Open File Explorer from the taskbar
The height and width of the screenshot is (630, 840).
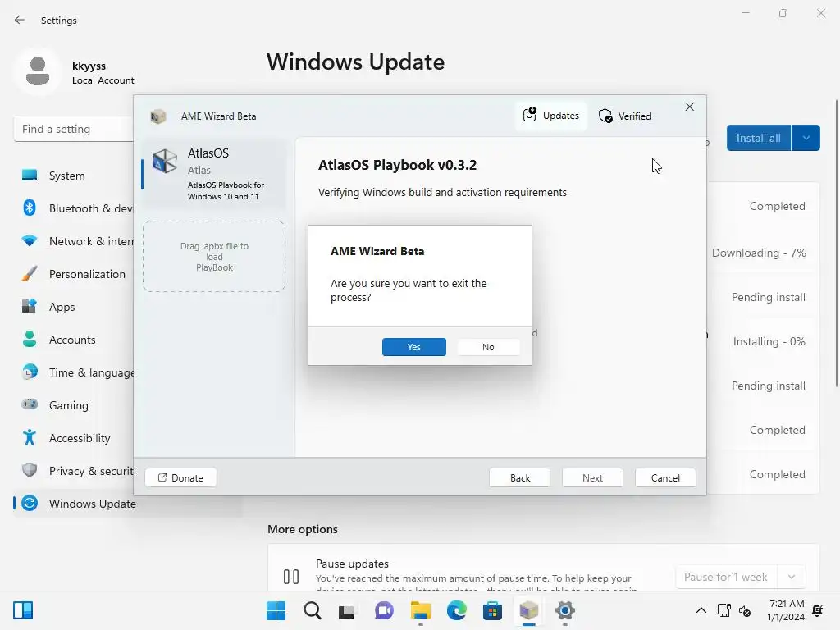(421, 610)
